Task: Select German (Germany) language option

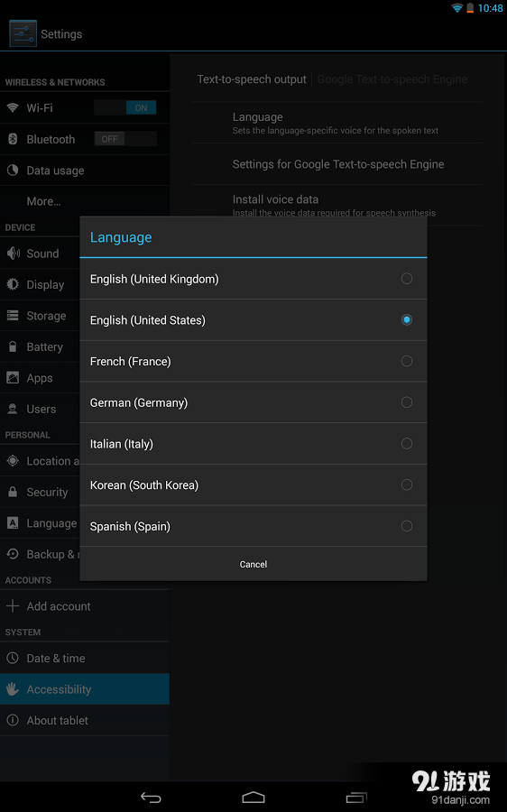Action: click(253, 402)
